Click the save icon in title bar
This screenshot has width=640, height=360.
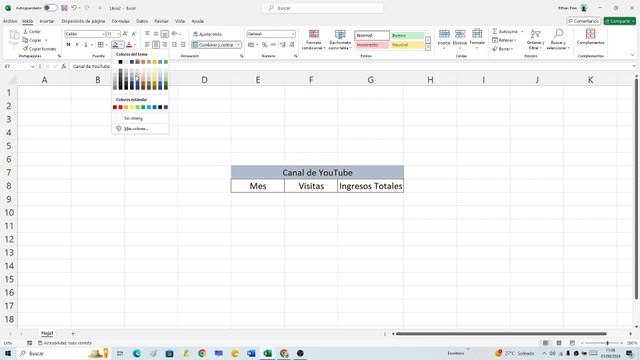(x=64, y=8)
